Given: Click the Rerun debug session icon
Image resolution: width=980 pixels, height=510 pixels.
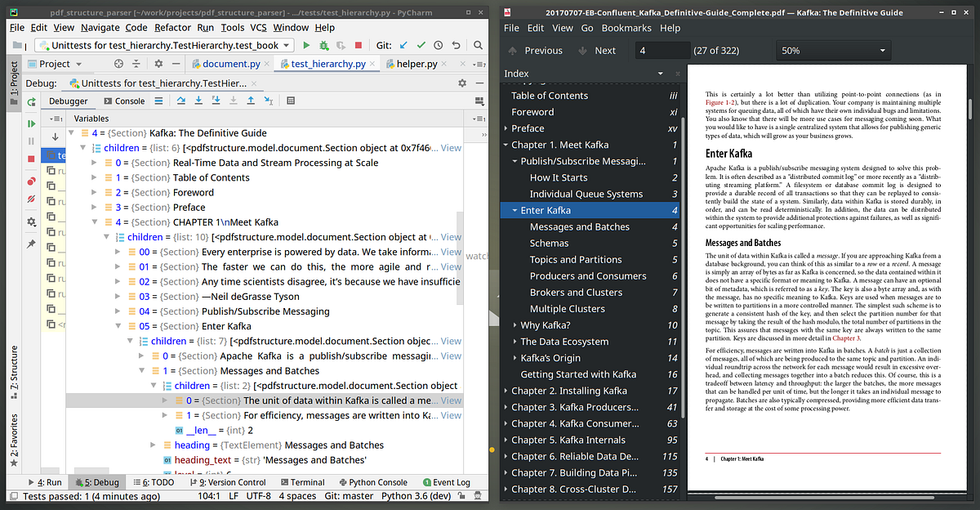Looking at the screenshot, I should [31, 102].
